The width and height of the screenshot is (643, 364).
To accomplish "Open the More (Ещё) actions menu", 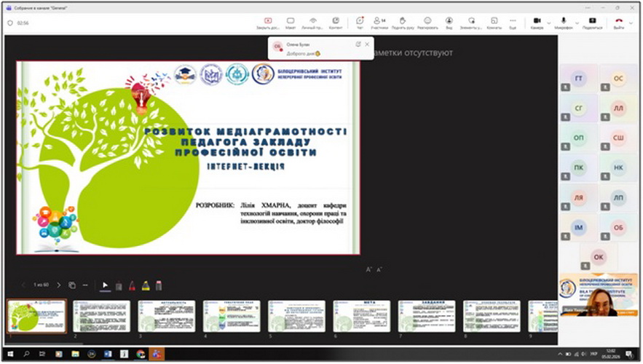I will pyautogui.click(x=513, y=23).
